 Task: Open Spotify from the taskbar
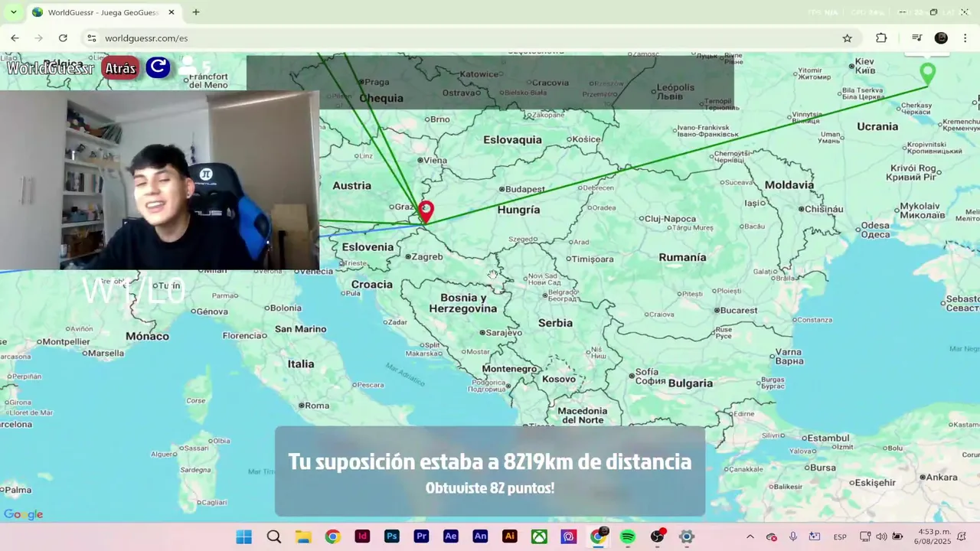coord(628,536)
